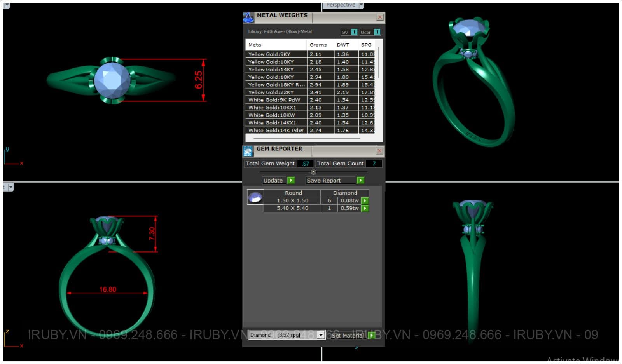Open the Diamond material dropdown
This screenshot has width=622, height=364.
[321, 335]
